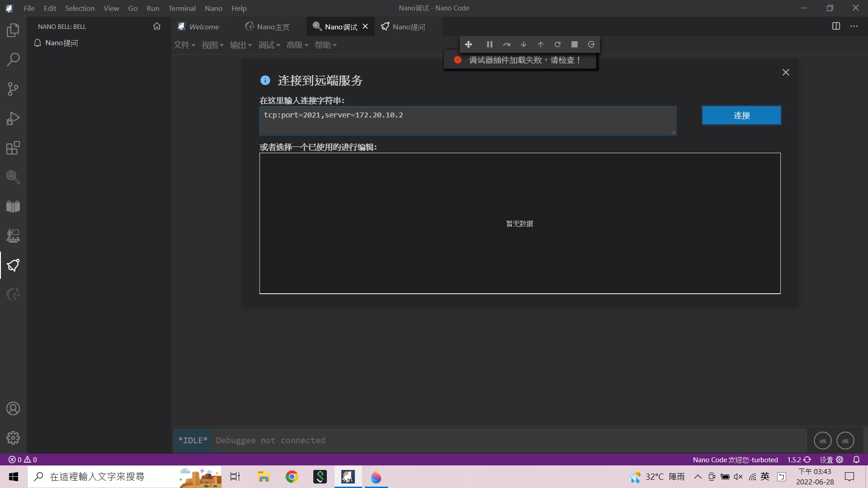Show errors and warnings in status bar

click(23, 460)
